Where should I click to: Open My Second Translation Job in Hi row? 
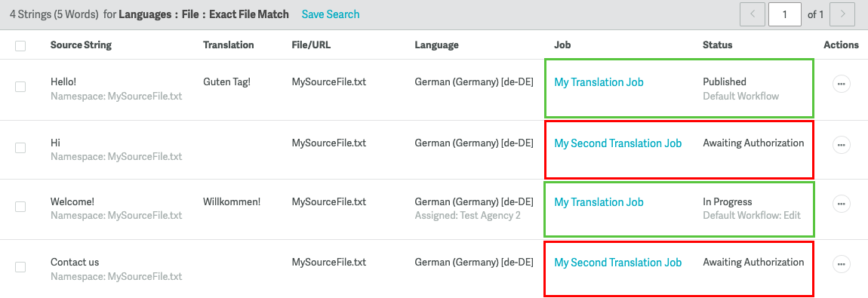(617, 143)
